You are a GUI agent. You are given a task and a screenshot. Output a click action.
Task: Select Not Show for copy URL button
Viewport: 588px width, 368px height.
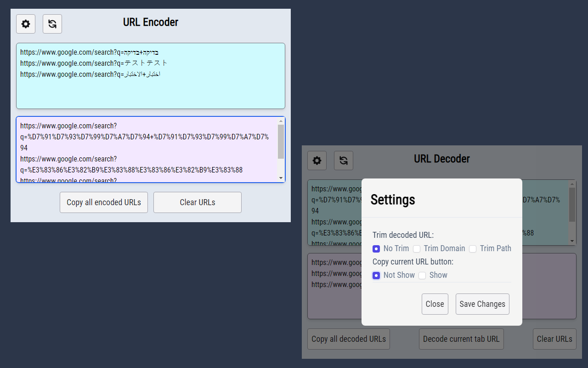pyautogui.click(x=376, y=276)
